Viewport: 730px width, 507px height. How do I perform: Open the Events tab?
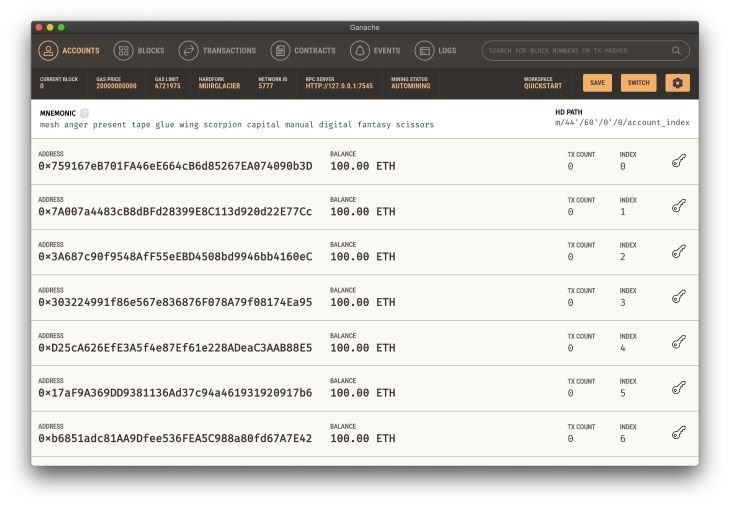[x=375, y=50]
